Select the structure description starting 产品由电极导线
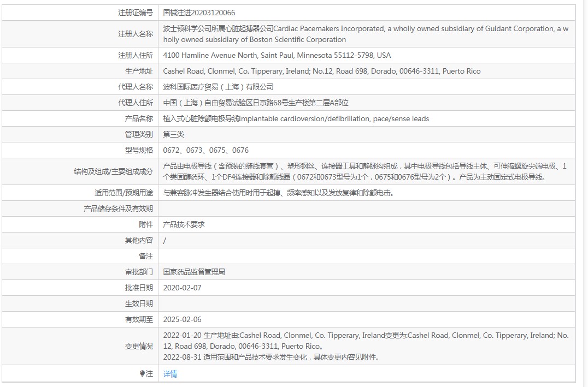This screenshot has height=387, width=588. 365,171
